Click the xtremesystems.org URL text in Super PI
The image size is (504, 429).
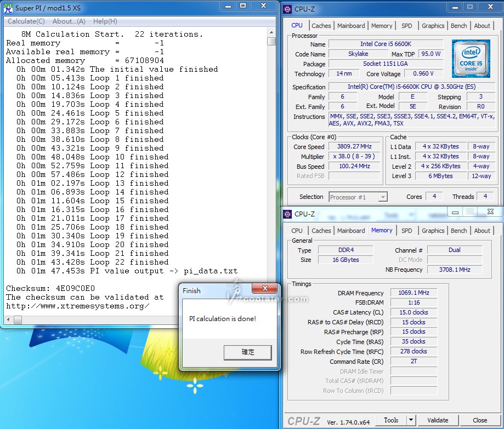coord(78,306)
